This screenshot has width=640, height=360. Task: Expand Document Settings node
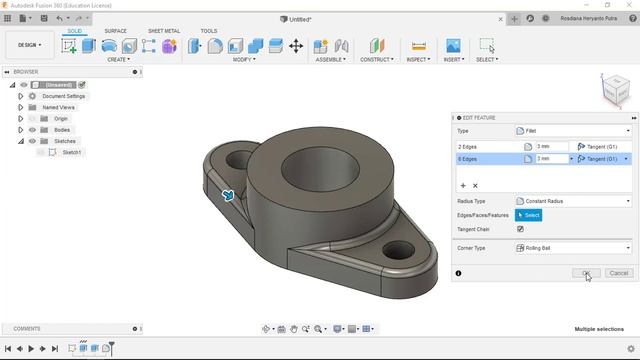(20, 96)
